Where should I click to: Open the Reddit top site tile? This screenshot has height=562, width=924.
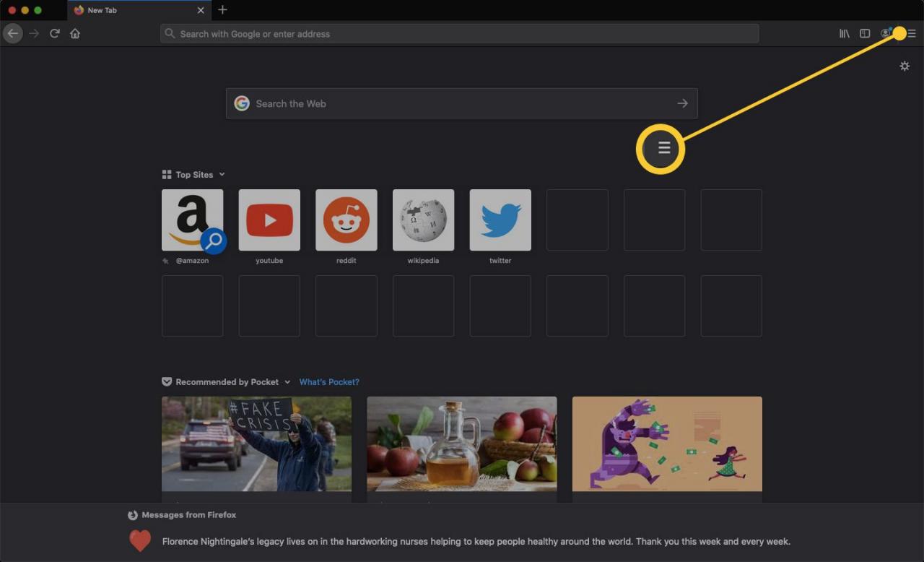coord(346,220)
